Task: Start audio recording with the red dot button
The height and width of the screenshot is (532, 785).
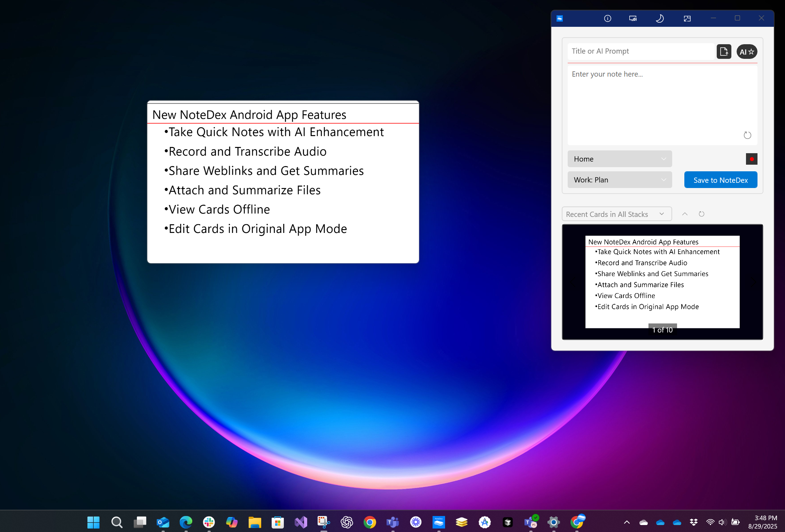Action: (752, 159)
